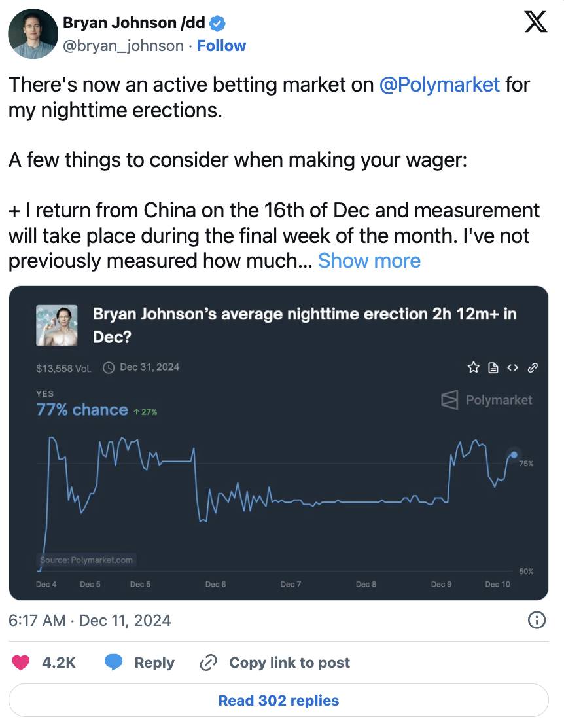Click the Bryan Johnson /dd display name
Screen dimensions: 564x728
[x=133, y=24]
